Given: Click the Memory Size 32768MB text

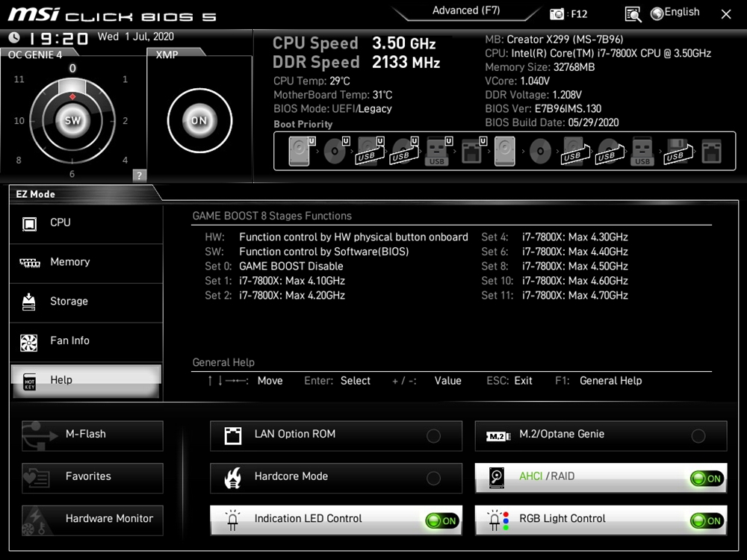Looking at the screenshot, I should 540,67.
